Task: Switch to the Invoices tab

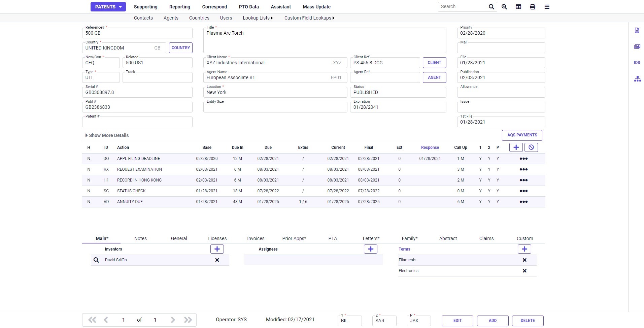Action: coord(256,238)
